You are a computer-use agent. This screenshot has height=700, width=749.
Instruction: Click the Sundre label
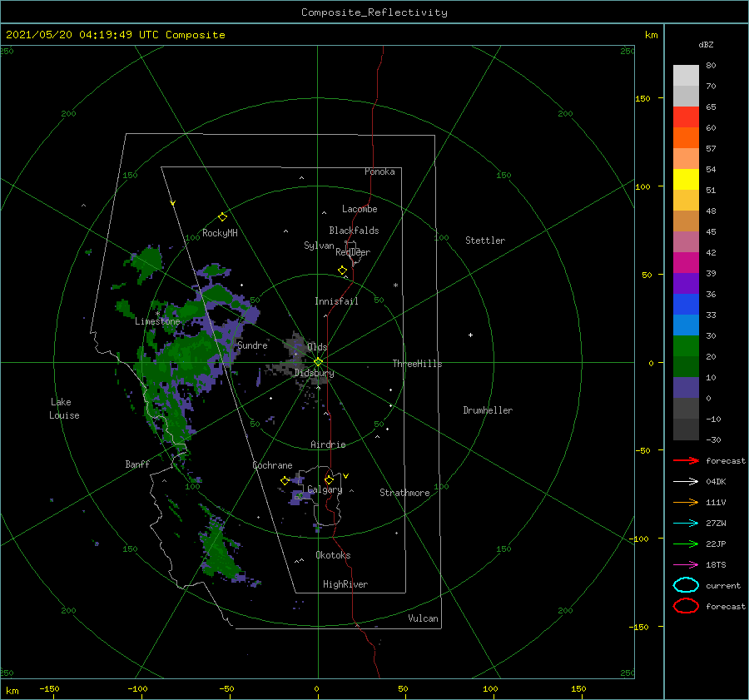[x=253, y=345]
